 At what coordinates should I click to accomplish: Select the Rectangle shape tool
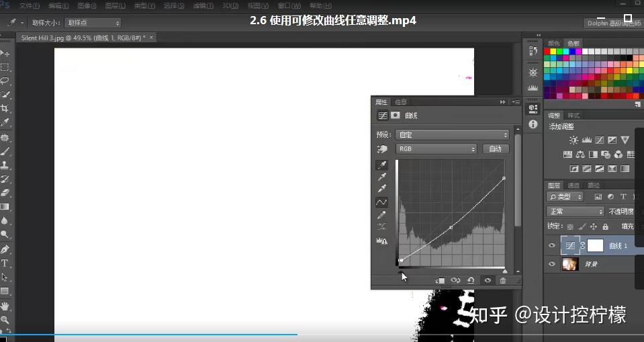pyautogui.click(x=5, y=291)
